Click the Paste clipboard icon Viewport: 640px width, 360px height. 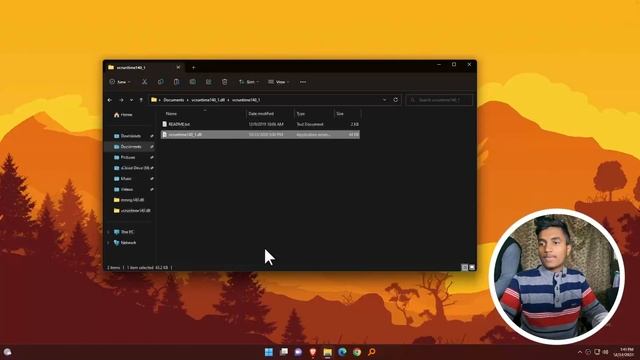(176, 82)
